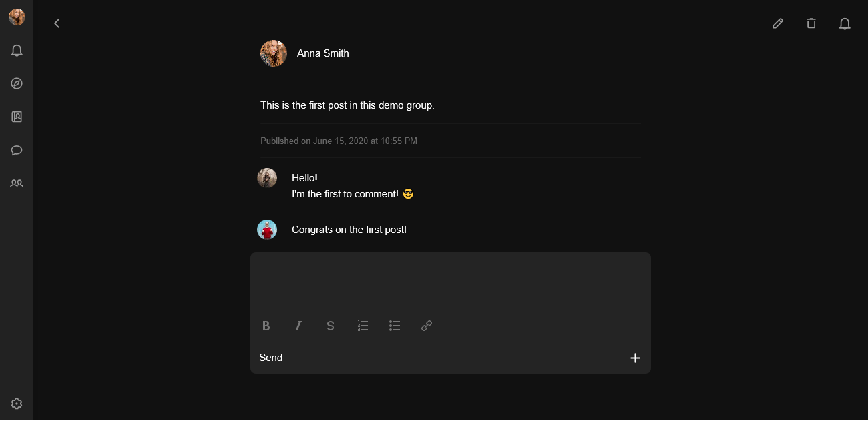Open Settings via the gear icon
The height and width of the screenshot is (421, 868).
[17, 403]
